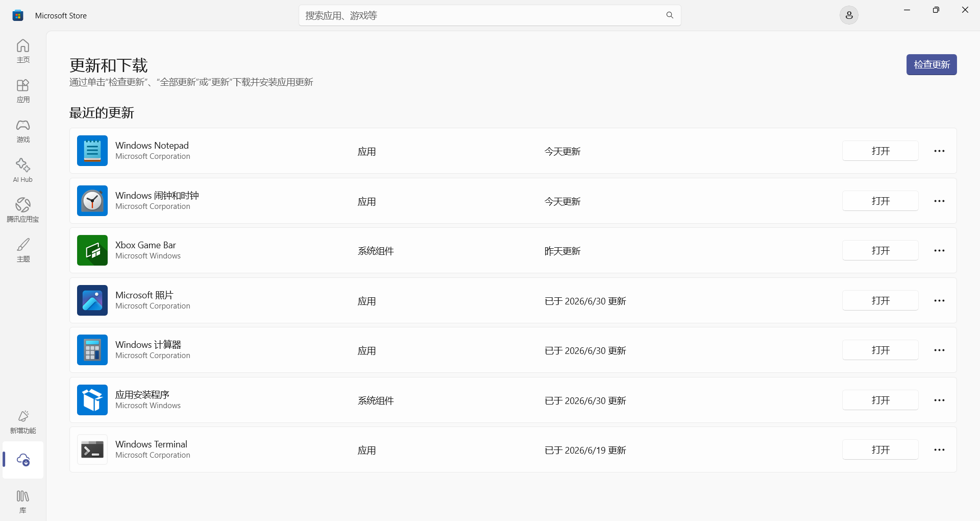Click the Windows 闹钟和时钟 app name
The image size is (980, 521).
coord(157,196)
